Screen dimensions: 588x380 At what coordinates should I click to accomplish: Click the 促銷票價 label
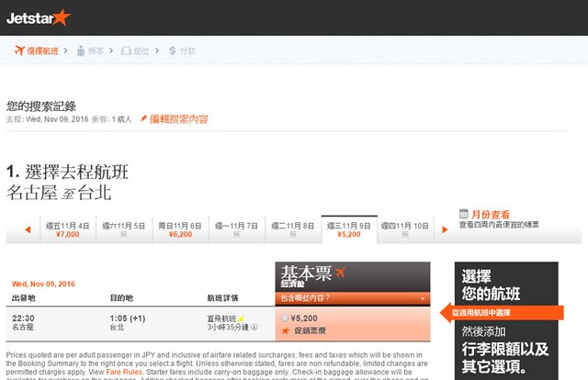(x=310, y=330)
